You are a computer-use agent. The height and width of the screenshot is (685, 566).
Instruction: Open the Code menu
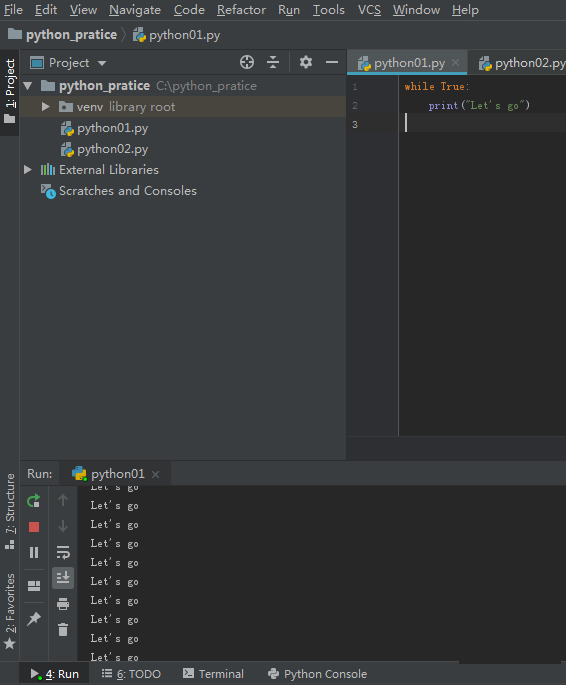(189, 10)
